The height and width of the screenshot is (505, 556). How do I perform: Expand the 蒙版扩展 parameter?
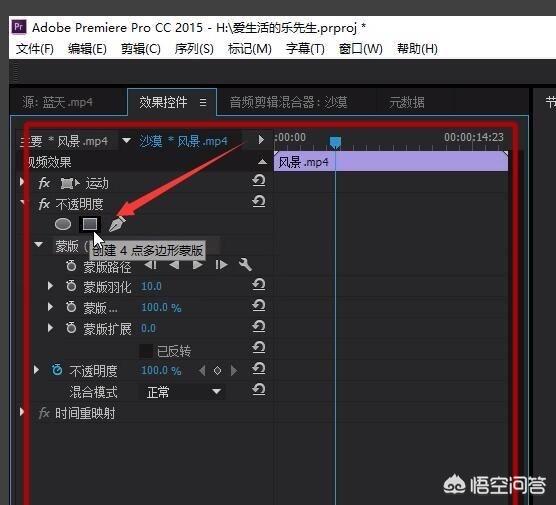click(x=51, y=328)
